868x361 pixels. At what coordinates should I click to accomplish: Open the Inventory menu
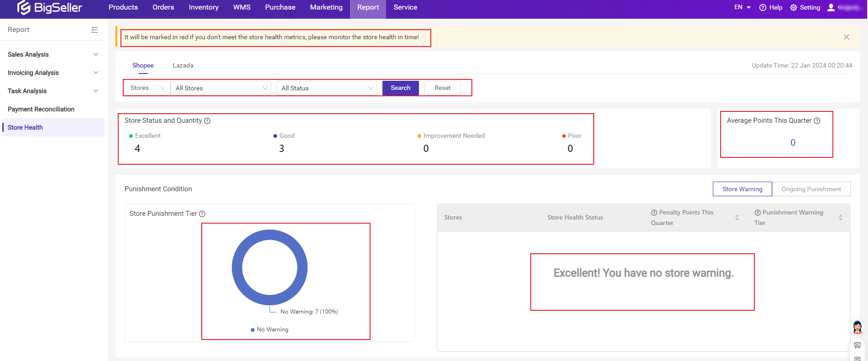pyautogui.click(x=204, y=7)
